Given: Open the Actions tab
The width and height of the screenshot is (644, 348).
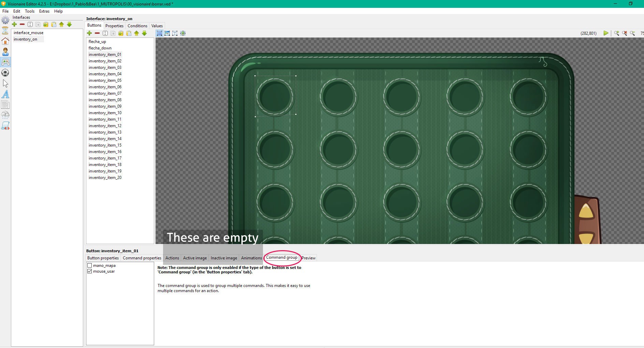Looking at the screenshot, I should 172,258.
